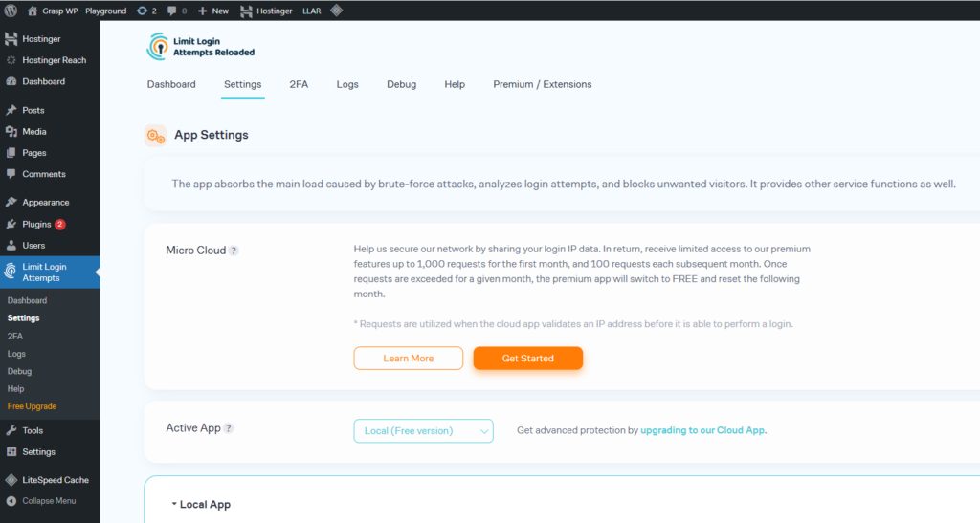Click the + New item in admin bar
This screenshot has width=980, height=523.
point(213,11)
